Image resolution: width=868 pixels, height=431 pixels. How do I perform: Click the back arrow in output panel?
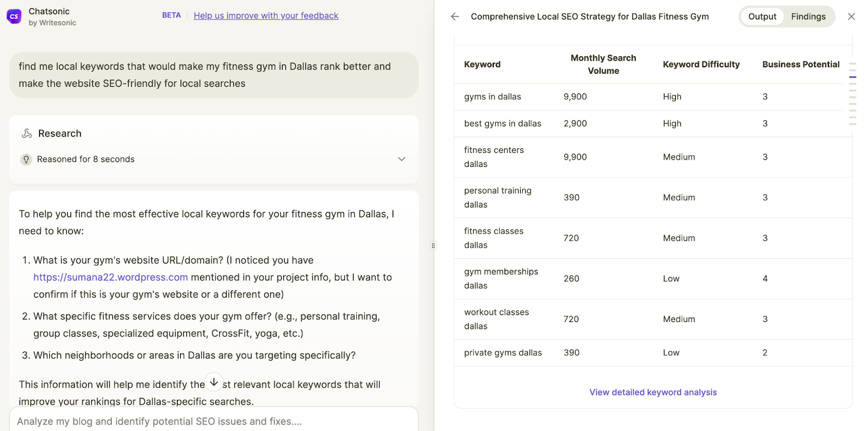click(x=455, y=17)
